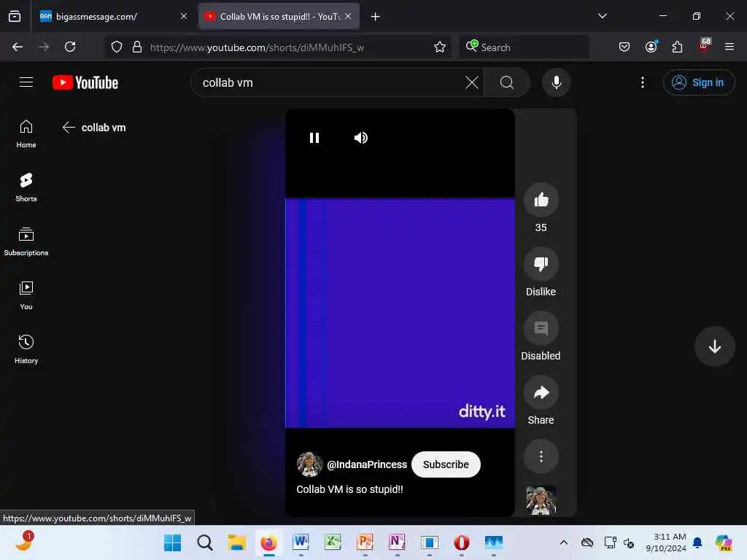Dislike the Short with thumbs down

click(541, 264)
